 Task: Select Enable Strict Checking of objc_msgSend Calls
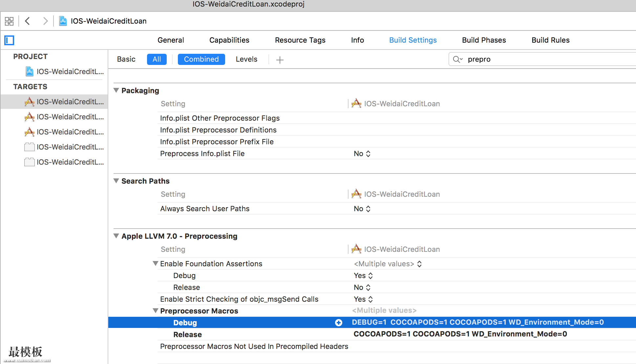click(x=239, y=299)
